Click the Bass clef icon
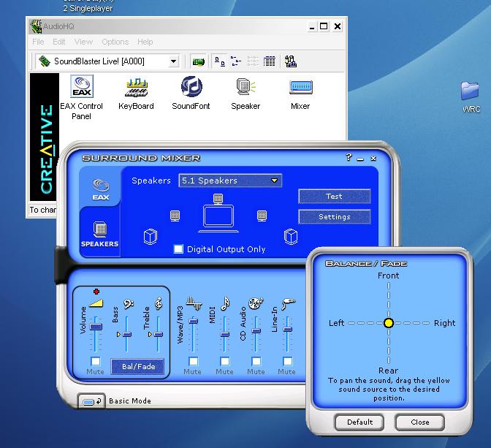This screenshot has width=491, height=448. point(129,304)
